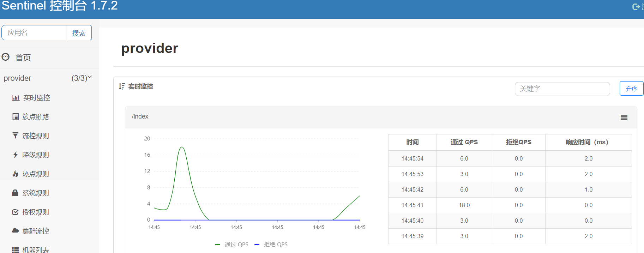Click the home dashboard icon
This screenshot has height=253, width=644.
[x=6, y=57]
